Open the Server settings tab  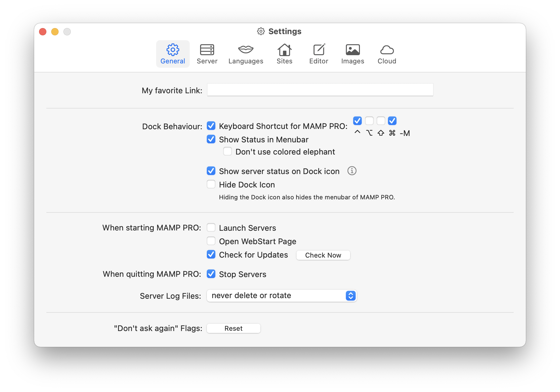tap(207, 54)
